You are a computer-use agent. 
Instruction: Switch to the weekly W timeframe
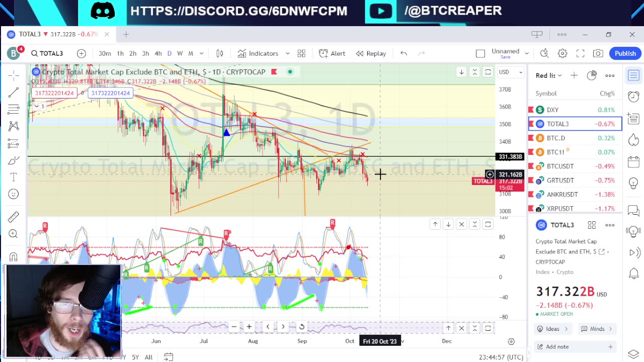(180, 53)
